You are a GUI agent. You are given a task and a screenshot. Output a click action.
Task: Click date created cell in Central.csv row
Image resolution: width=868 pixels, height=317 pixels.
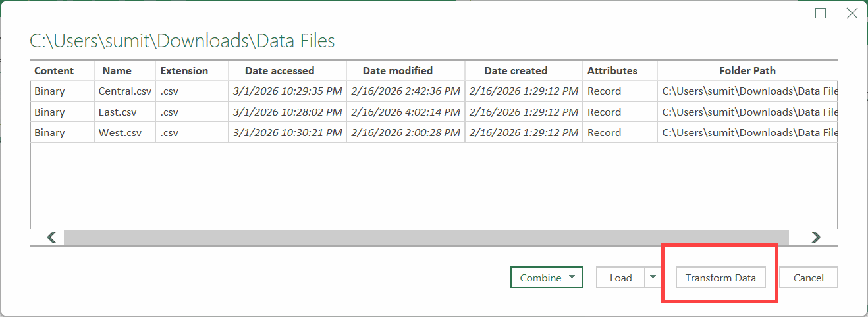click(x=524, y=91)
